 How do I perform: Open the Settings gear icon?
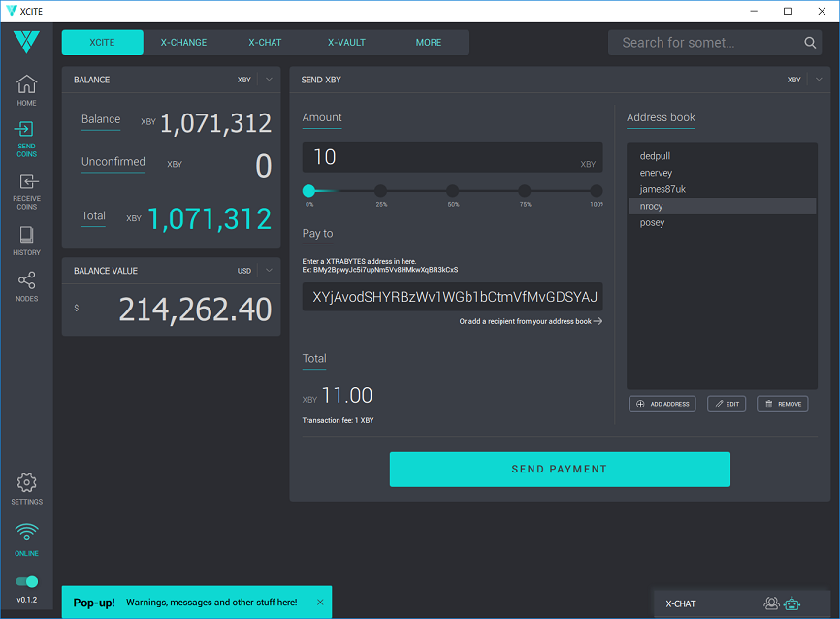[x=26, y=483]
